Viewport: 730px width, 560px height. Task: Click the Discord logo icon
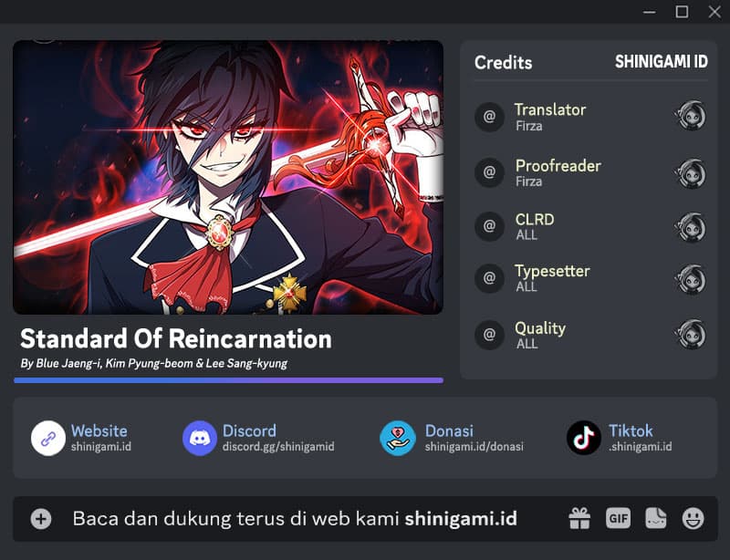(200, 438)
